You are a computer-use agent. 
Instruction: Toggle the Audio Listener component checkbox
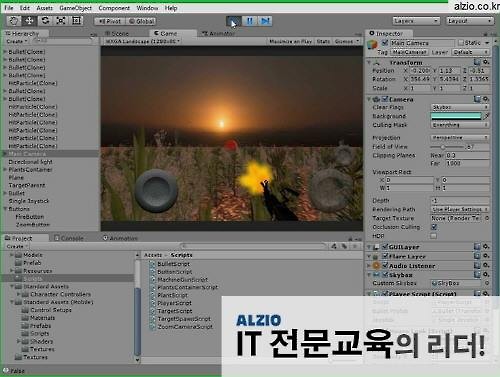(x=385, y=266)
